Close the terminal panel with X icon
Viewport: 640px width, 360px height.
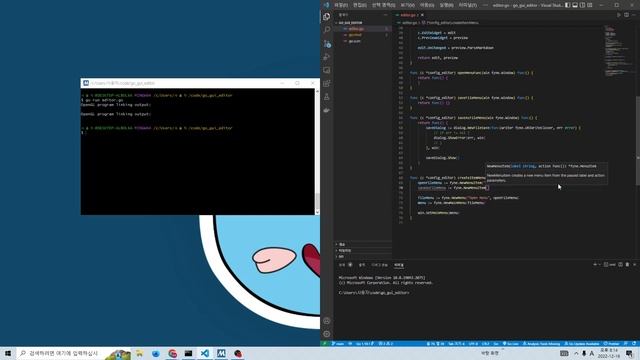click(635, 264)
